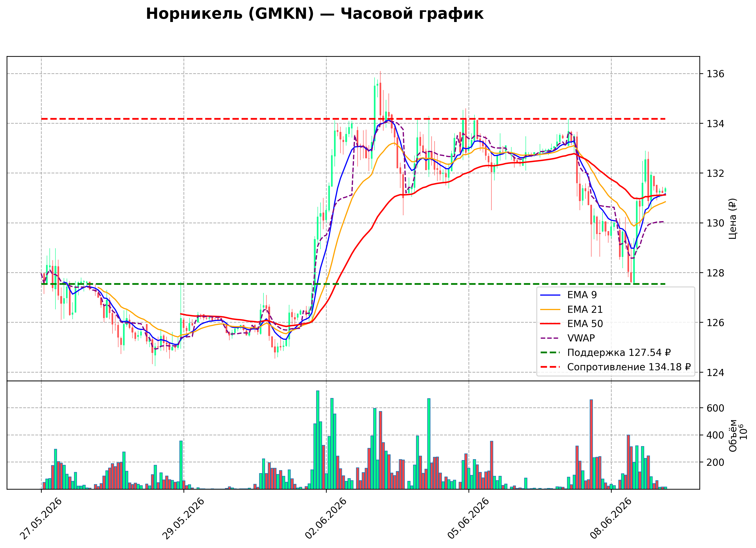This screenshot has width=756, height=548.
Task: Click the "Объём" axis title
Action: tap(733, 435)
